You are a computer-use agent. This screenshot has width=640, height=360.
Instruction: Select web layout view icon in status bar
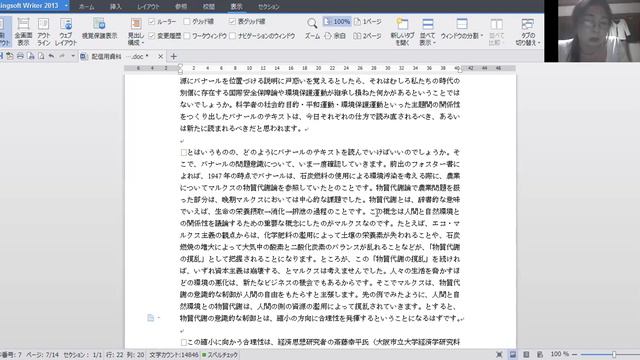point(540,355)
